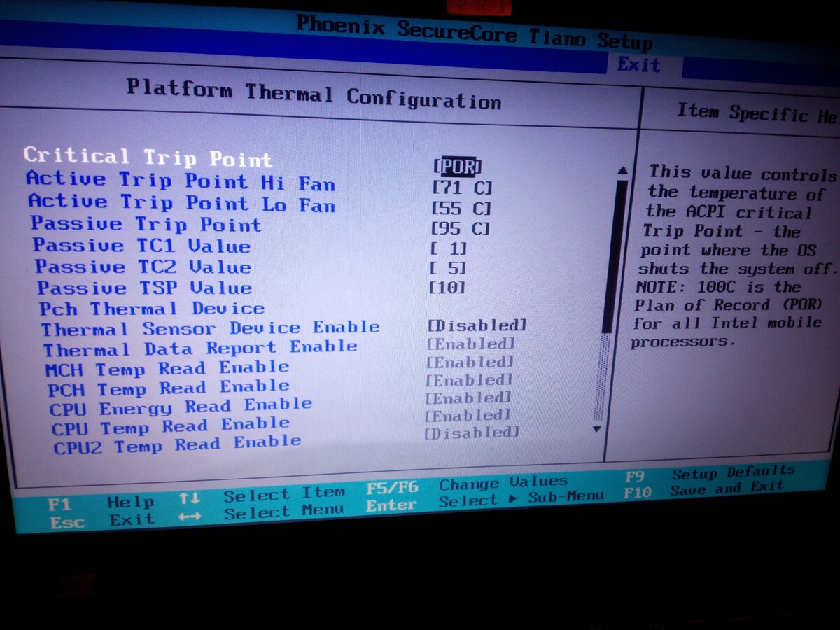Select the Passive TC1 Value row

point(142,246)
